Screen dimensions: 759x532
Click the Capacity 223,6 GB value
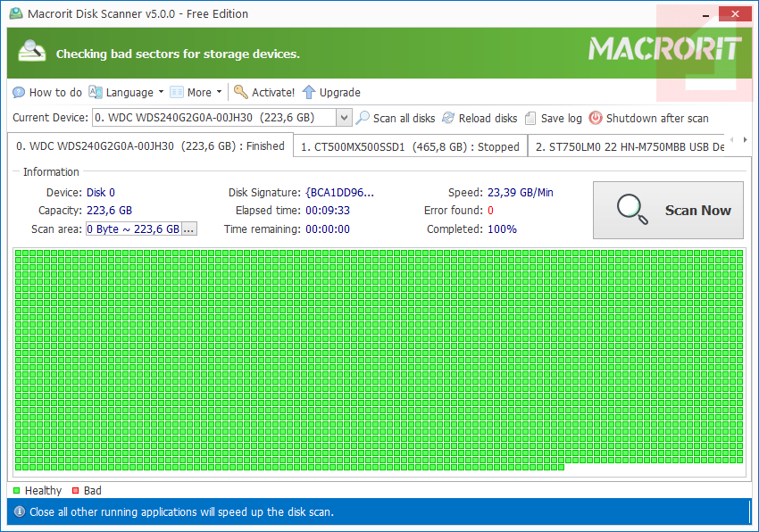[110, 211]
